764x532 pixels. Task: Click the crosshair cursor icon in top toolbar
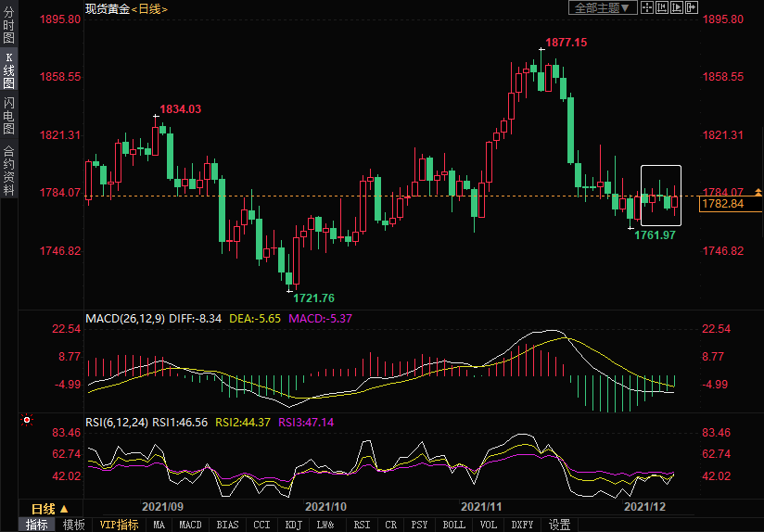[x=646, y=7]
